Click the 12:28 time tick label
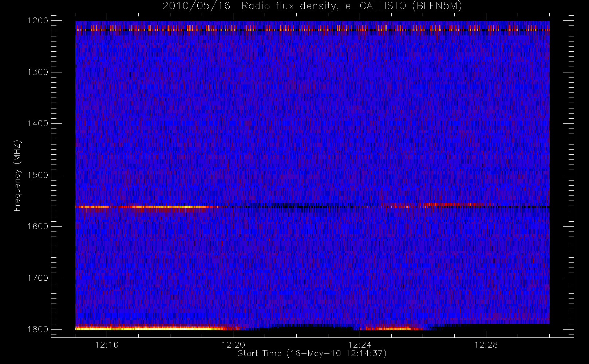This screenshot has height=364, width=589. (x=486, y=345)
